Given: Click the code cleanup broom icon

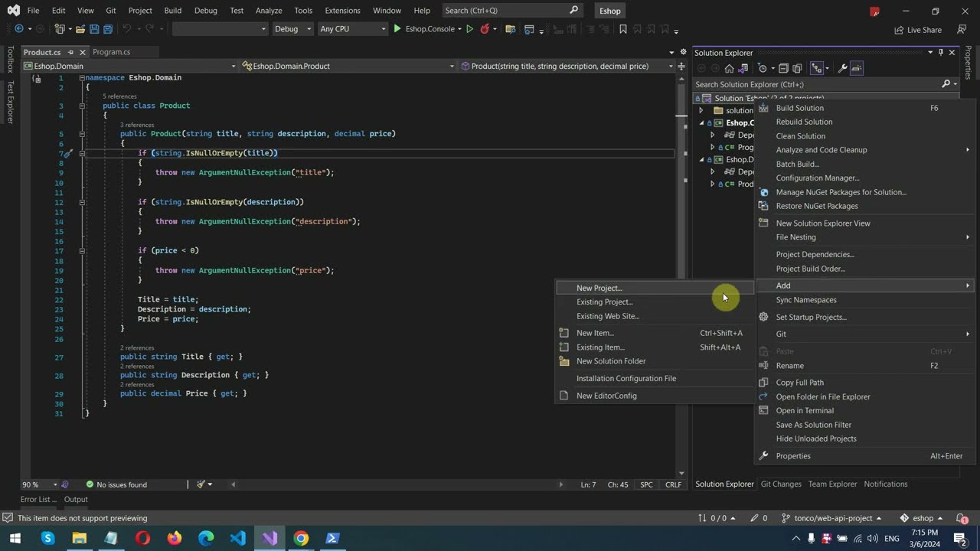Looking at the screenshot, I should click(x=201, y=484).
